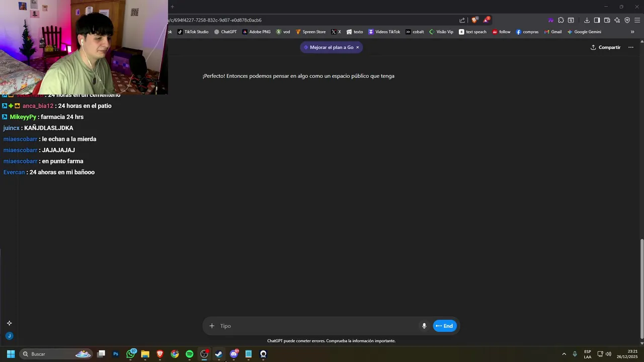Click the Compartir share button
The height and width of the screenshot is (362, 644).
tap(605, 47)
